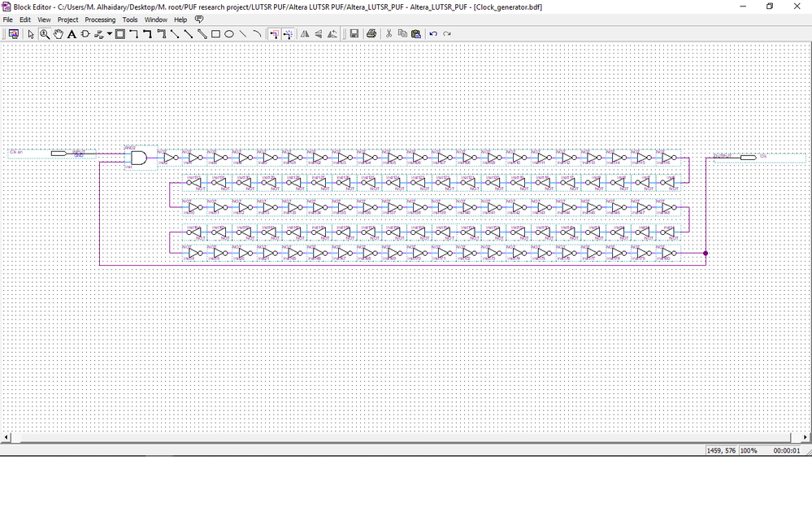Click the Save floppy disk icon

[354, 34]
